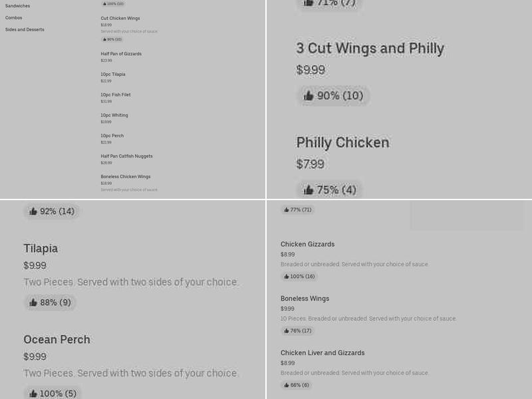Select the Combos category

[x=13, y=17]
